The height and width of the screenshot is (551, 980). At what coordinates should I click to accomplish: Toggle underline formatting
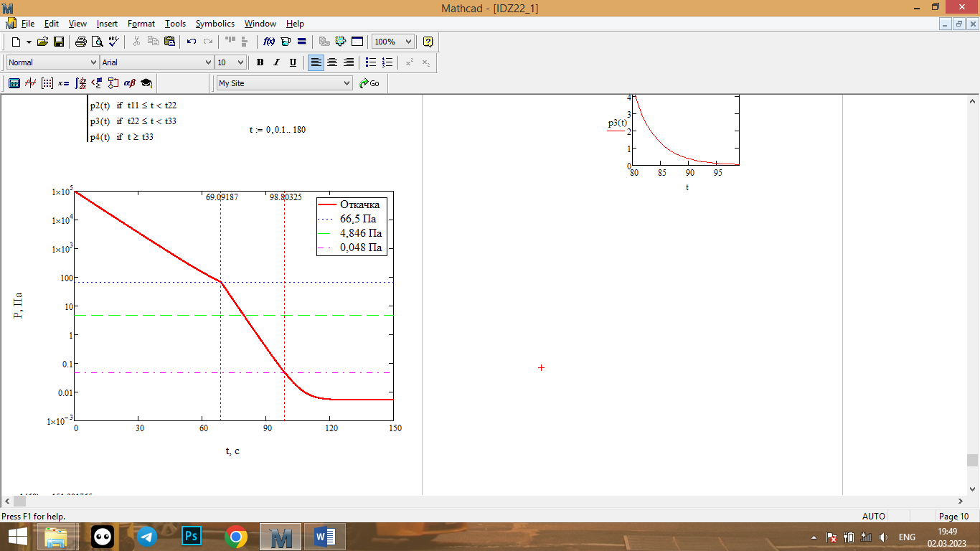click(x=293, y=62)
